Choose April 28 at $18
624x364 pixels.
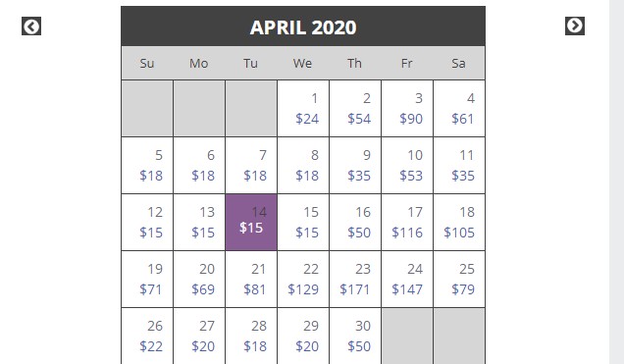pos(251,336)
